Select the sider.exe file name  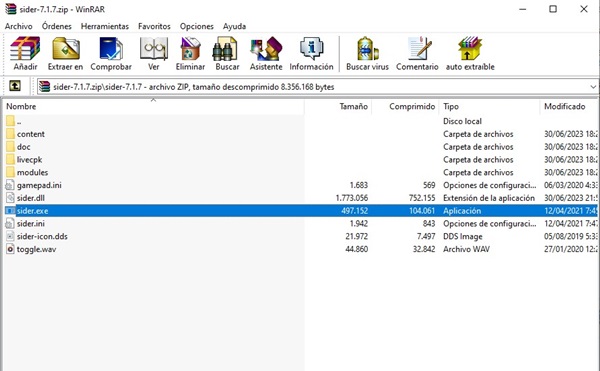33,211
